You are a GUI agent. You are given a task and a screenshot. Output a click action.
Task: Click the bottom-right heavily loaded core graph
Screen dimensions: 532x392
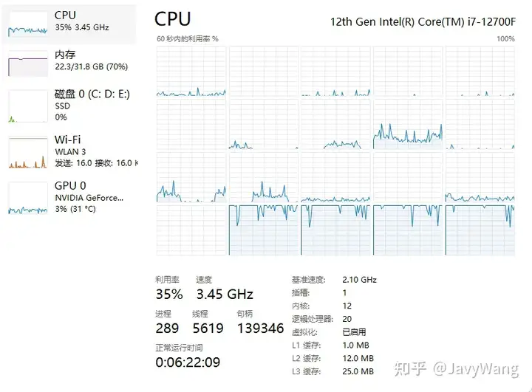[480, 230]
